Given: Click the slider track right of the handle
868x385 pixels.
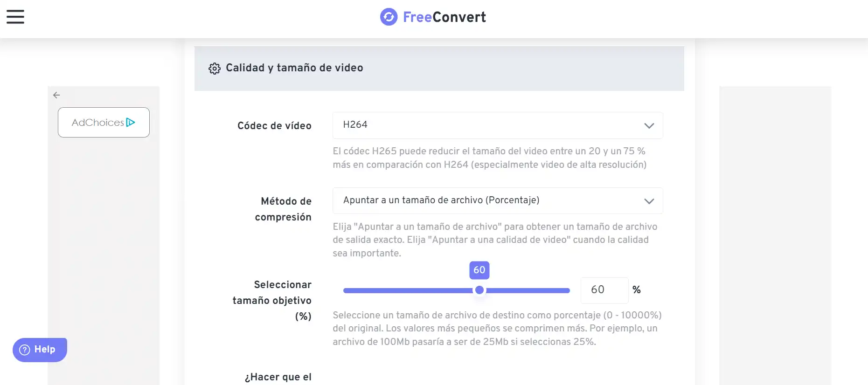Looking at the screenshot, I should (528, 290).
